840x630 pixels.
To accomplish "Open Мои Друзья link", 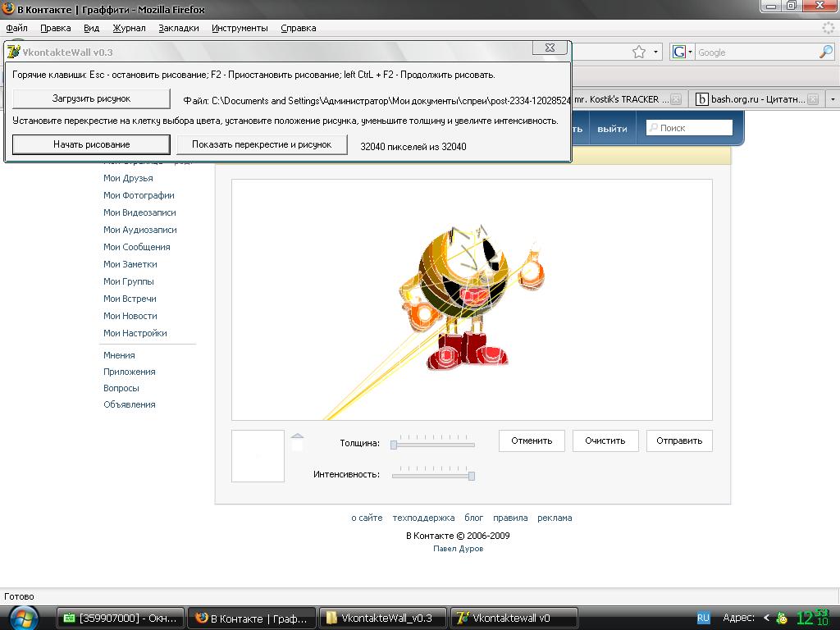I will coord(128,178).
